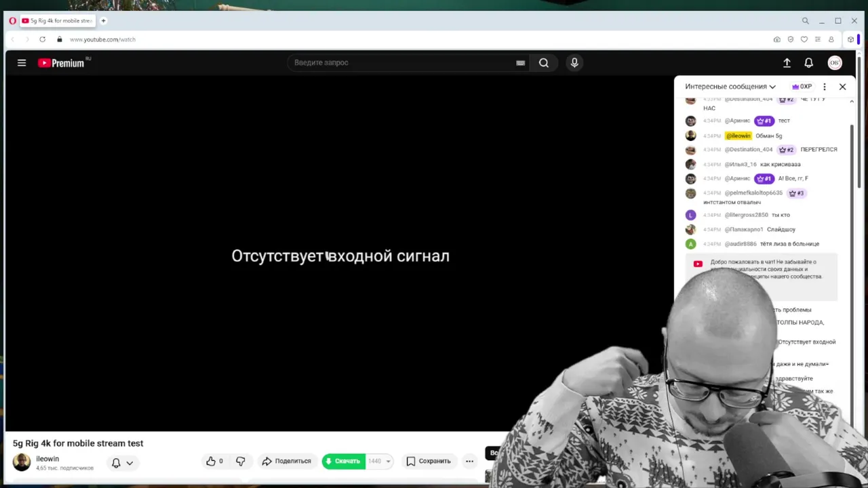Dislike the video with thumbs down
The height and width of the screenshot is (488, 868).
pos(240,461)
